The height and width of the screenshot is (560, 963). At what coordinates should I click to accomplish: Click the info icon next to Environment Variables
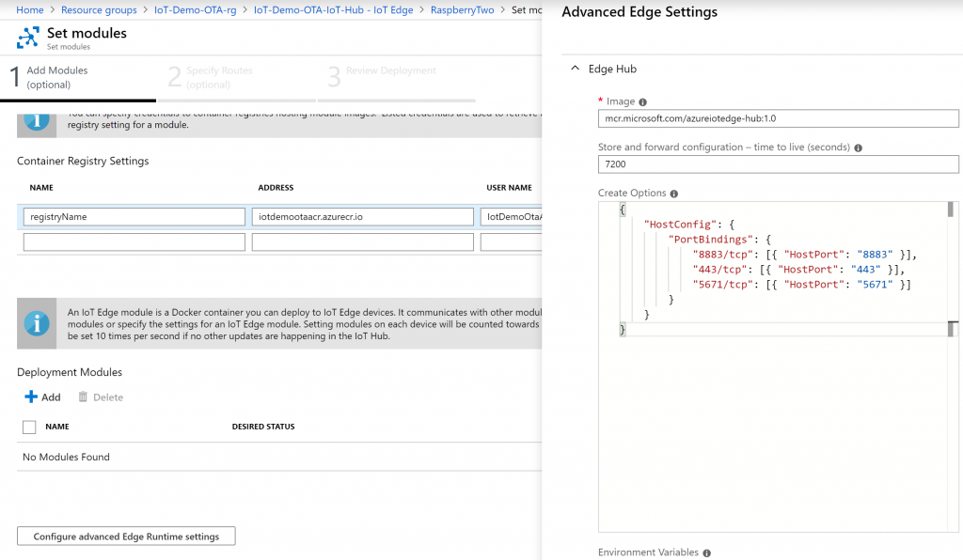click(706, 553)
